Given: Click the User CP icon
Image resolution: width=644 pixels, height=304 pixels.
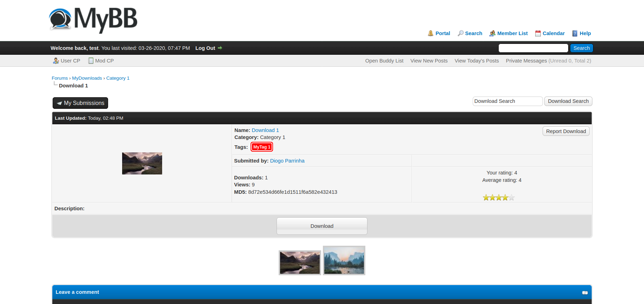Looking at the screenshot, I should click(x=56, y=61).
